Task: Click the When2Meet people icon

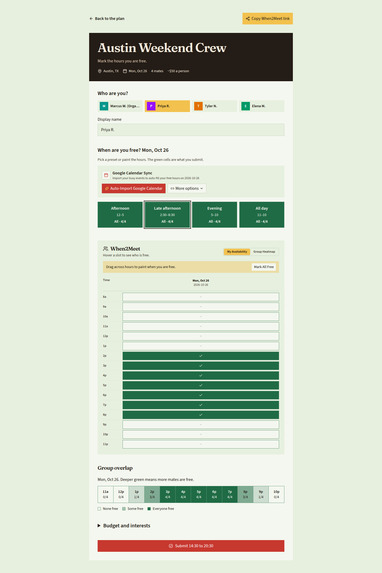Action: pos(106,248)
